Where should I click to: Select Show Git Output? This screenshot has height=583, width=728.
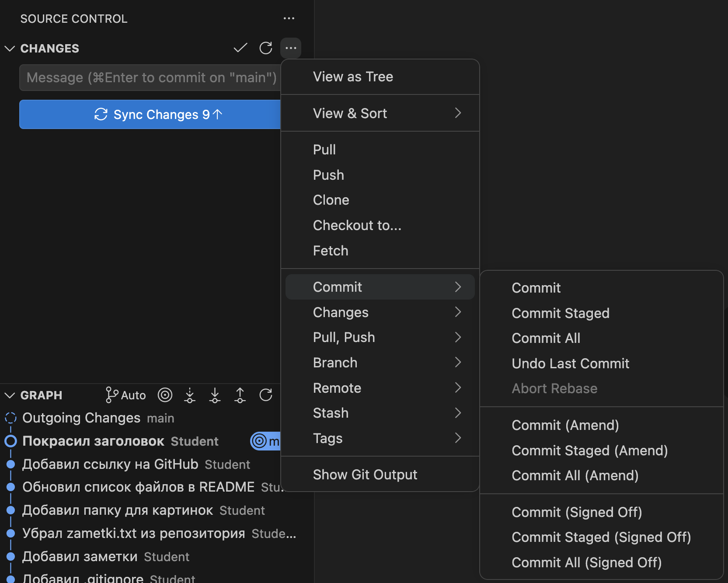coord(380,475)
